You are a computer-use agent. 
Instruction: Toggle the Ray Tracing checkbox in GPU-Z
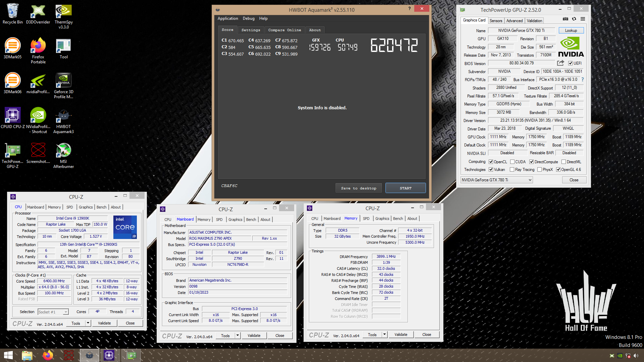512,170
